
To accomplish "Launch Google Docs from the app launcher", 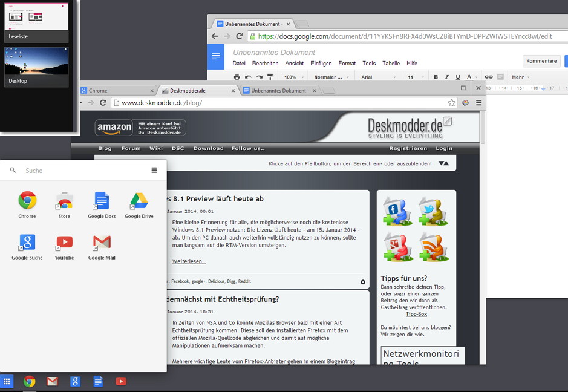I will pos(102,204).
